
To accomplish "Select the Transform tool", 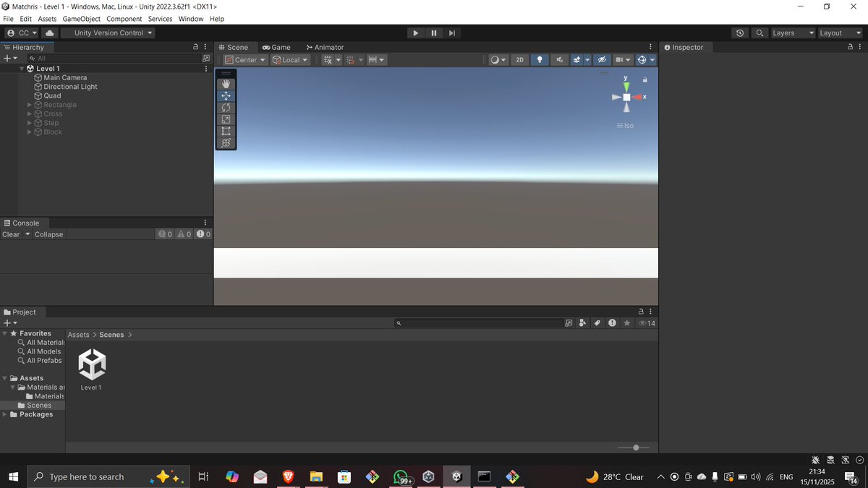I will (x=226, y=142).
